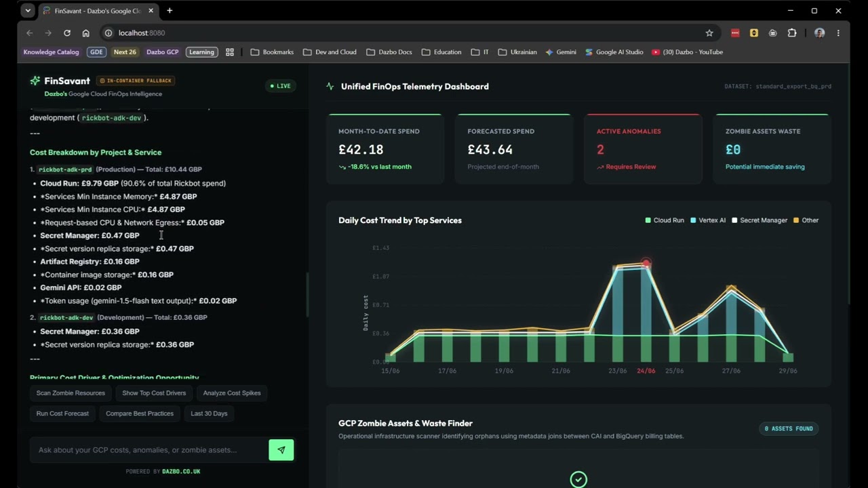This screenshot has width=868, height=488.
Task: Open the Dazbo YouTube bookmark
Action: pos(687,52)
